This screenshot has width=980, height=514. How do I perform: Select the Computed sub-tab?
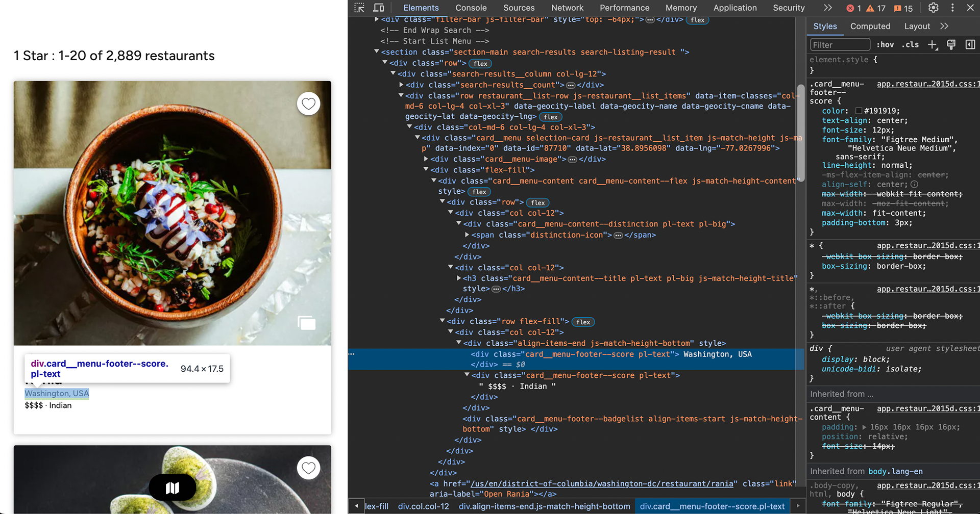click(870, 26)
